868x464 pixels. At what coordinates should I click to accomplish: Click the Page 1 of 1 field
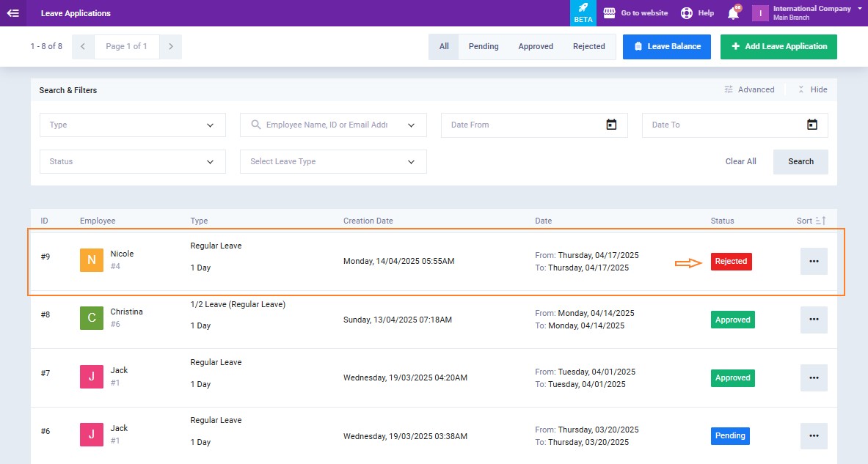[x=127, y=46]
